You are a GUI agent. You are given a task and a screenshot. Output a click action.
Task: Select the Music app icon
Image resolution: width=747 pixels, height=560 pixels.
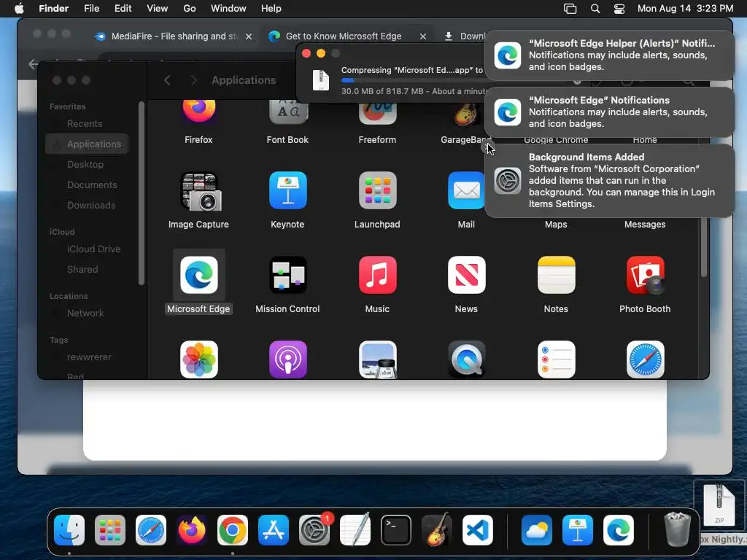pyautogui.click(x=377, y=275)
